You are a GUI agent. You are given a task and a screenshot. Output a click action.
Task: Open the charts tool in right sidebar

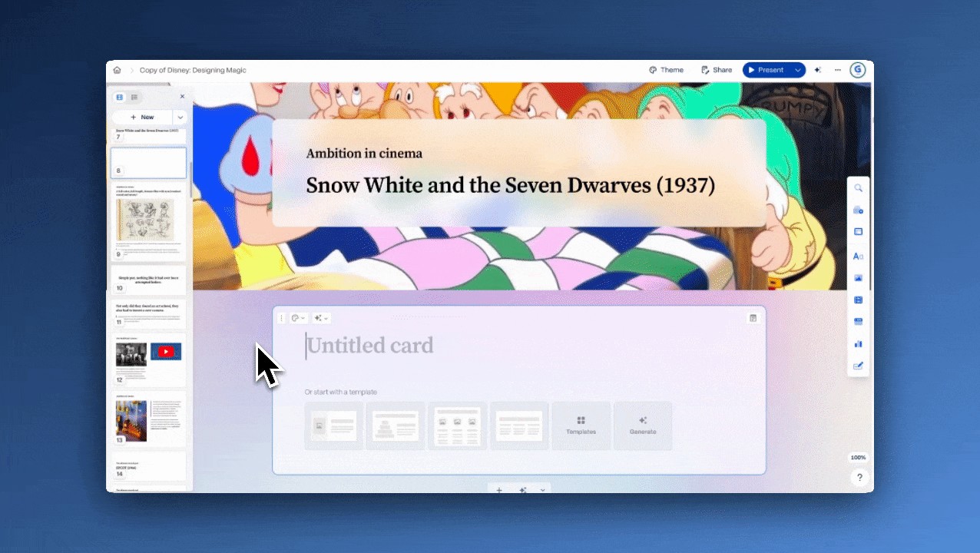pos(858,343)
